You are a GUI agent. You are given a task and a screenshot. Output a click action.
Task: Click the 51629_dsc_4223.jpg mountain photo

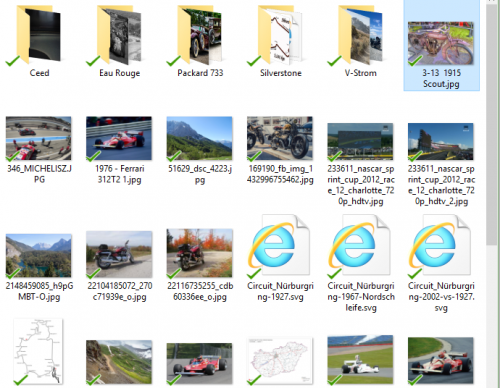tap(199, 138)
